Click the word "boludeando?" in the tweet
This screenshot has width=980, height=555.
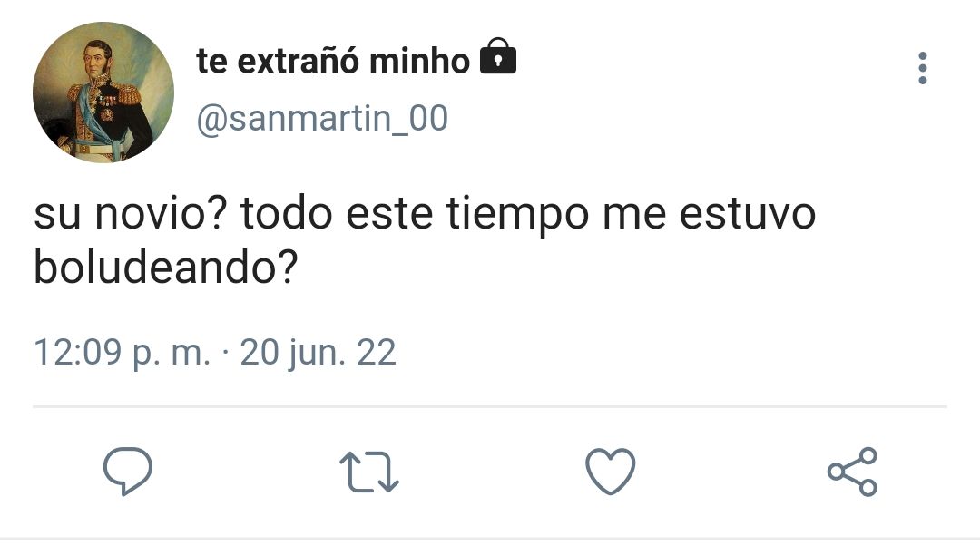click(x=166, y=268)
